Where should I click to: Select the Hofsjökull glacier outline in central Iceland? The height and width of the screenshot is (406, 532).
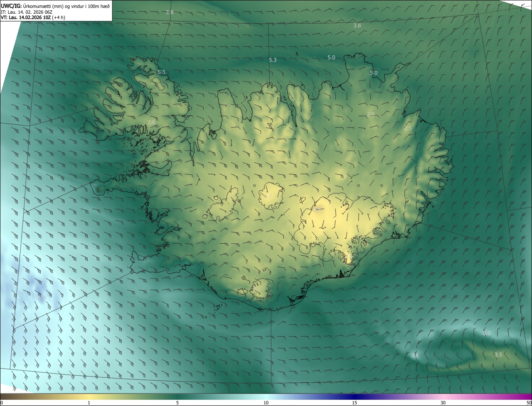coord(271,195)
